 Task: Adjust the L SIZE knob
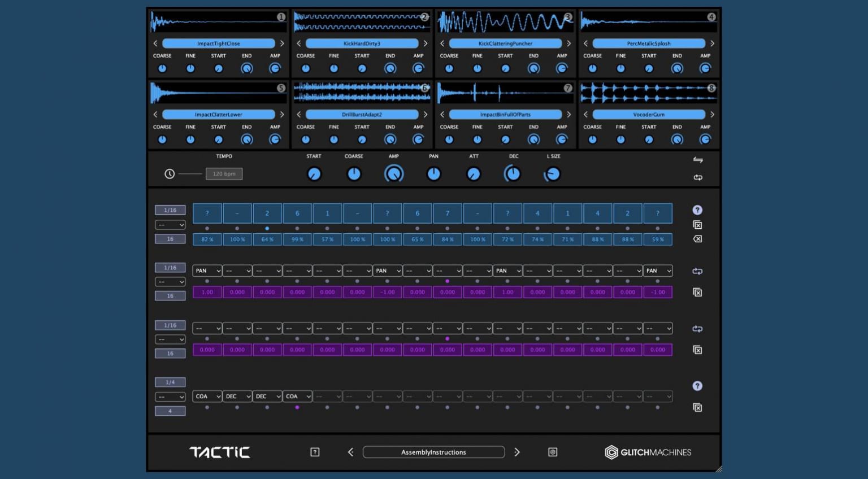pos(553,174)
